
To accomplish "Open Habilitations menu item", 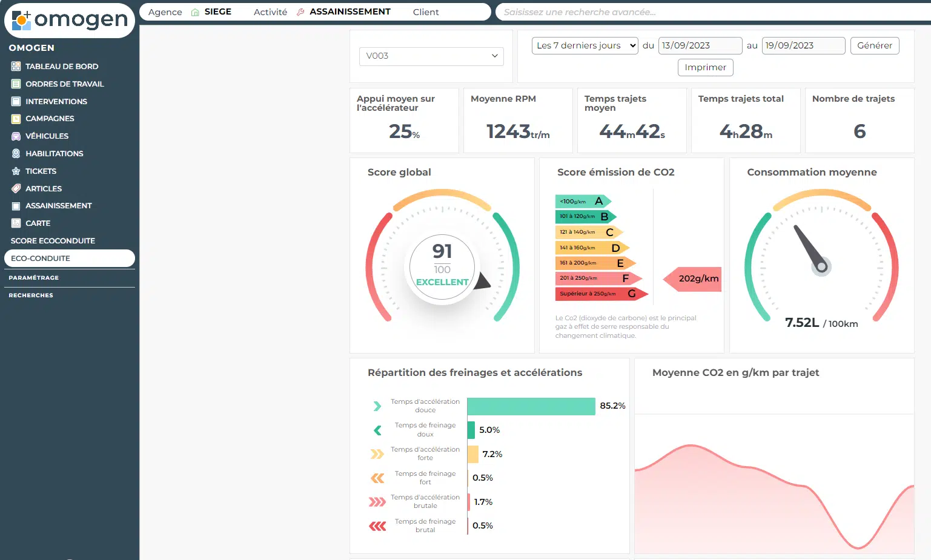I will click(x=55, y=154).
